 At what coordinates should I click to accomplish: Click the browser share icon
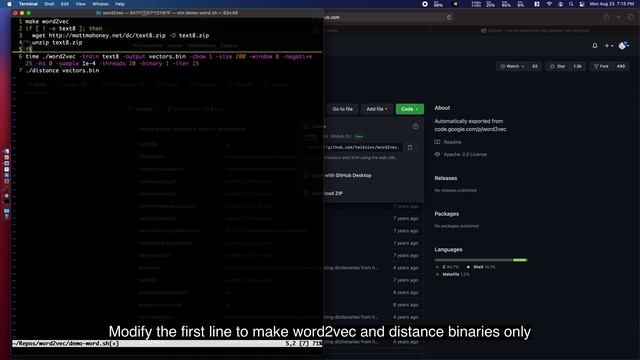(x=607, y=17)
